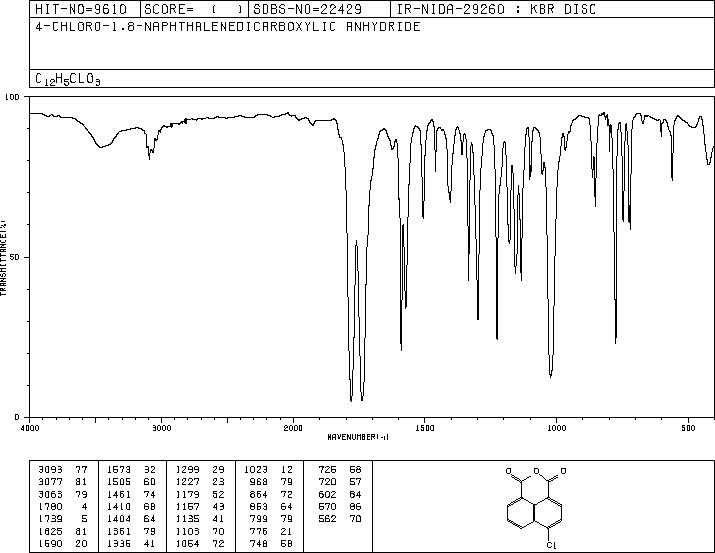Click peak table entry 1673
Viewport: 715px width, 553px height.
coord(119,470)
